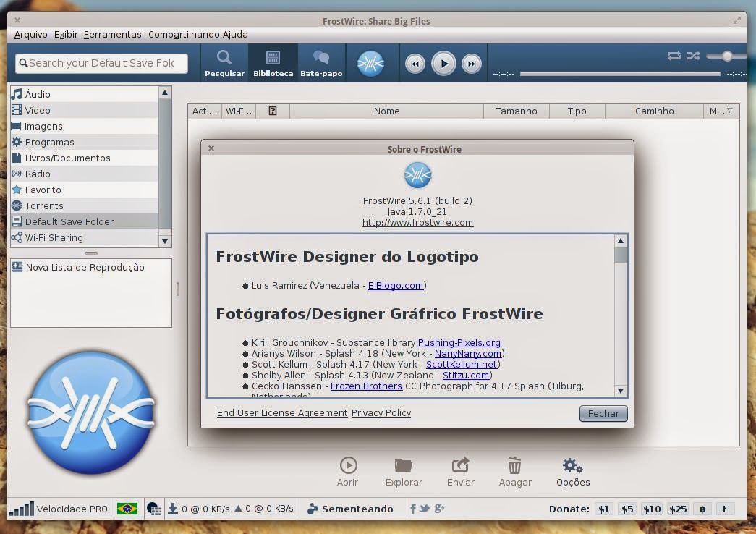Screen dimensions: 756x534
Task: Switch to the Biblioteca tab
Action: (x=273, y=63)
